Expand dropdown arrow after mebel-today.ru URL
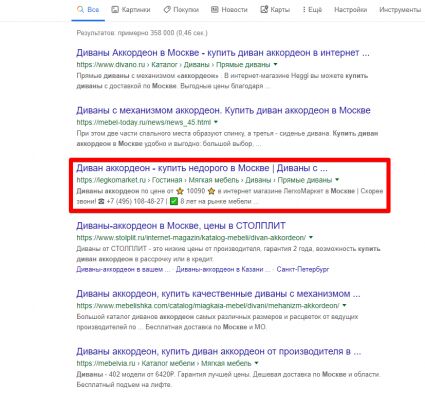425x400 pixels. tap(216, 122)
